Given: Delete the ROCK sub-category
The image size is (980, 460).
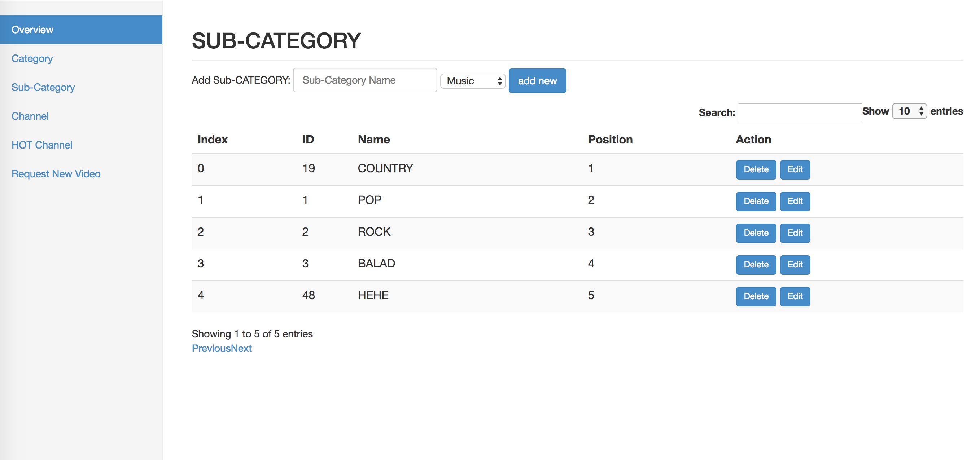Looking at the screenshot, I should (x=756, y=233).
